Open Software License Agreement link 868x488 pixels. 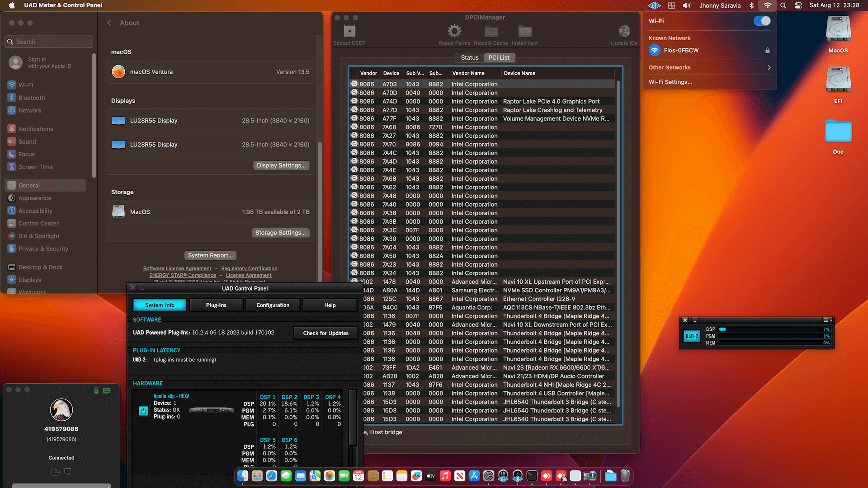tap(177, 268)
